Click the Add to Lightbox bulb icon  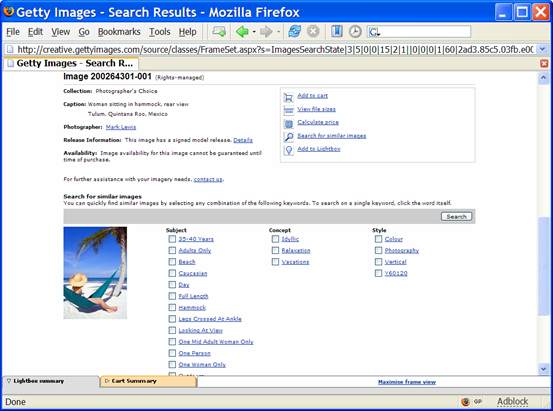(x=288, y=150)
